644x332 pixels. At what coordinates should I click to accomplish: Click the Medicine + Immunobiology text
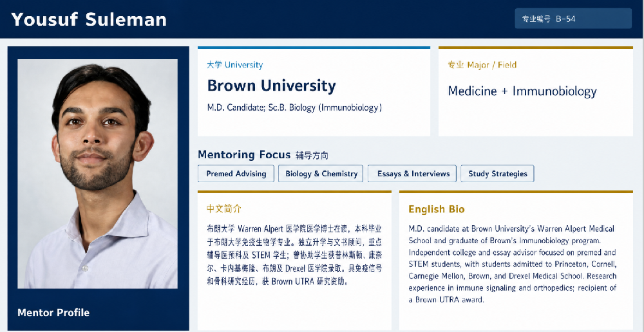(522, 91)
